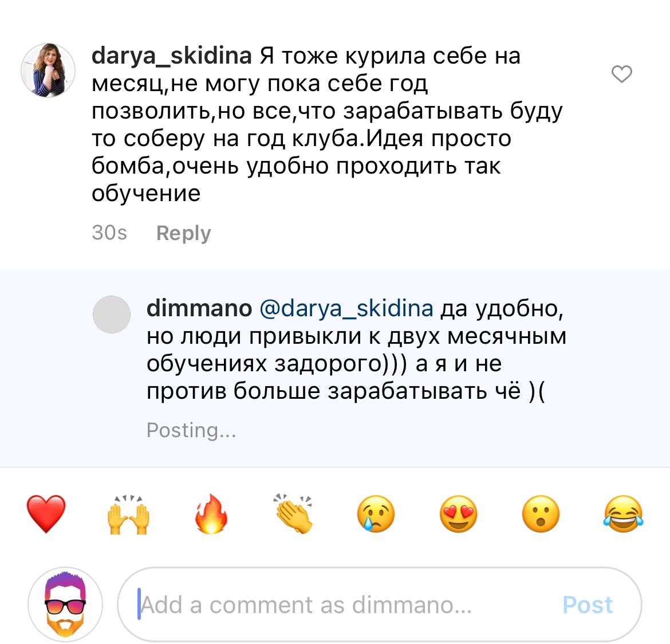Tap the 30s timestamp under the comment
Image resolution: width=670 pixels, height=644 pixels.
(x=109, y=233)
